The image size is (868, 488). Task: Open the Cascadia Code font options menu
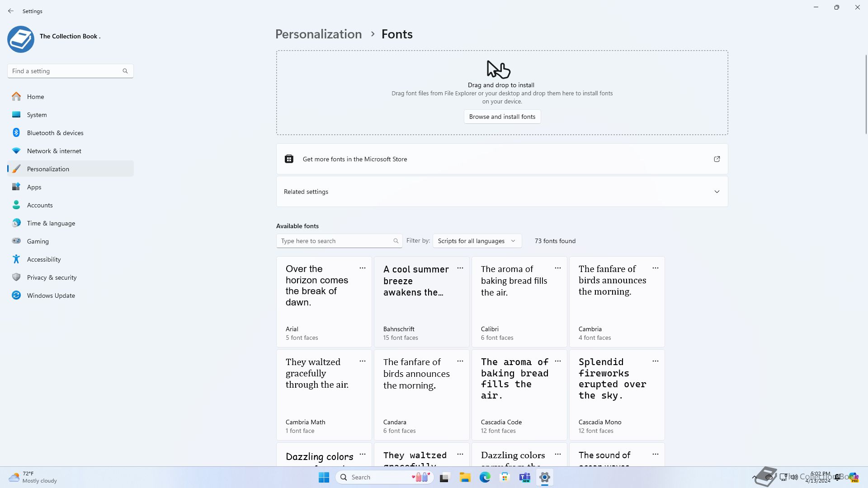pos(557,361)
